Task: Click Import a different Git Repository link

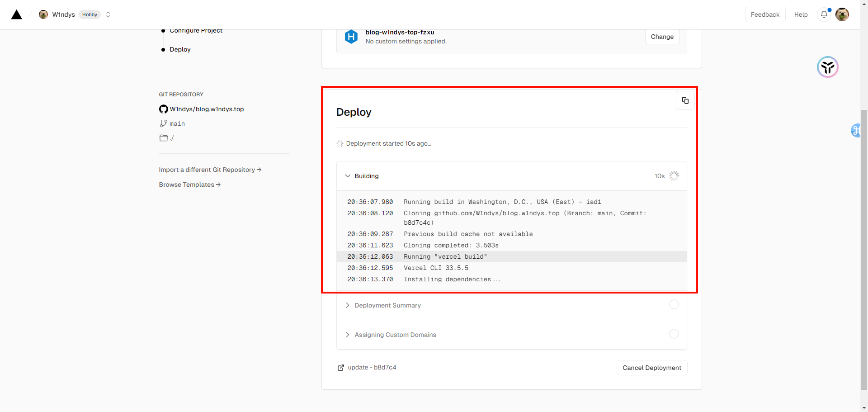Action: [x=210, y=170]
